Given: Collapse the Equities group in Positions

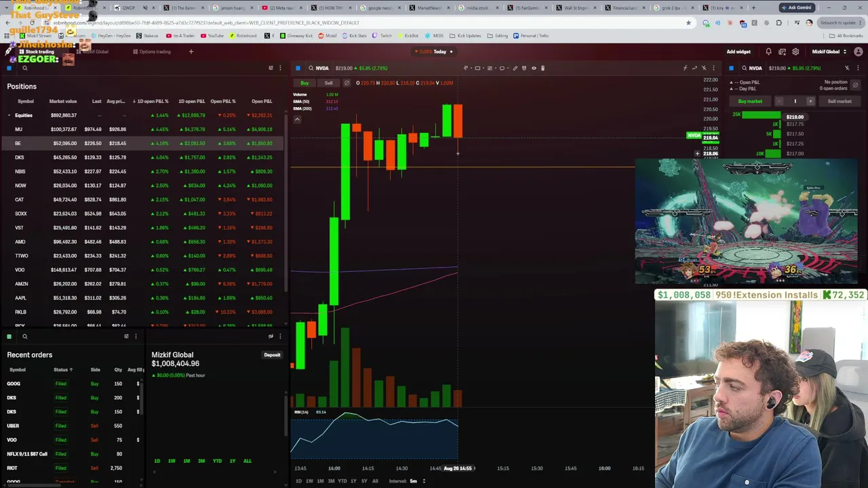Looking at the screenshot, I should pos(9,115).
